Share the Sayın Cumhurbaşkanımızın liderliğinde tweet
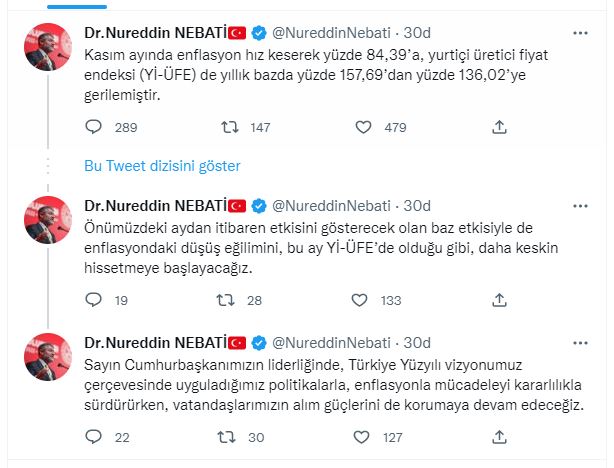 tap(498, 436)
